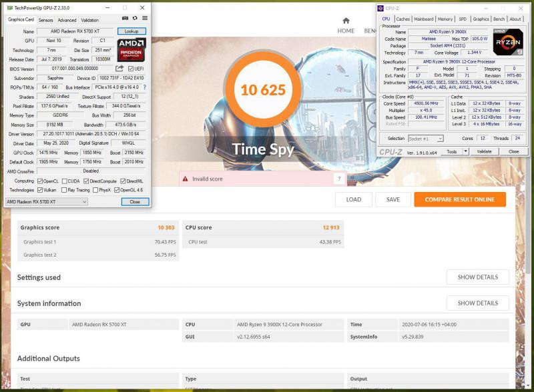Click Compare Result Online button
Viewport: 534px width, 392px height.
[x=460, y=199]
